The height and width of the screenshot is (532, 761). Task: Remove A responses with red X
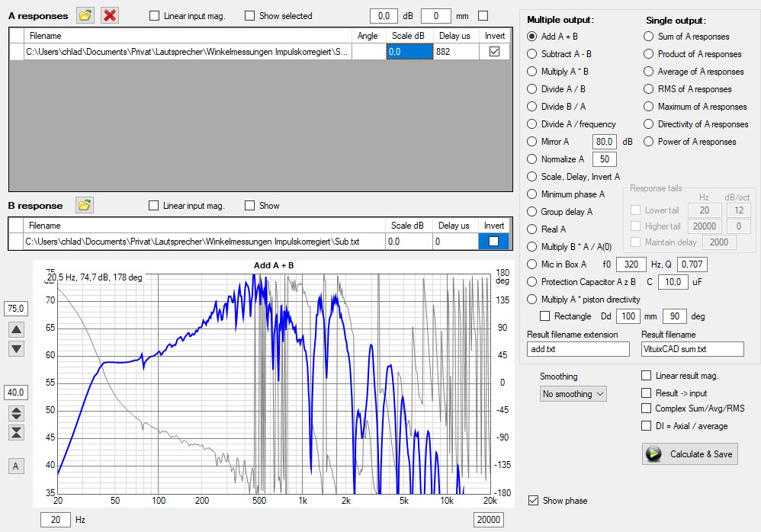click(x=110, y=15)
